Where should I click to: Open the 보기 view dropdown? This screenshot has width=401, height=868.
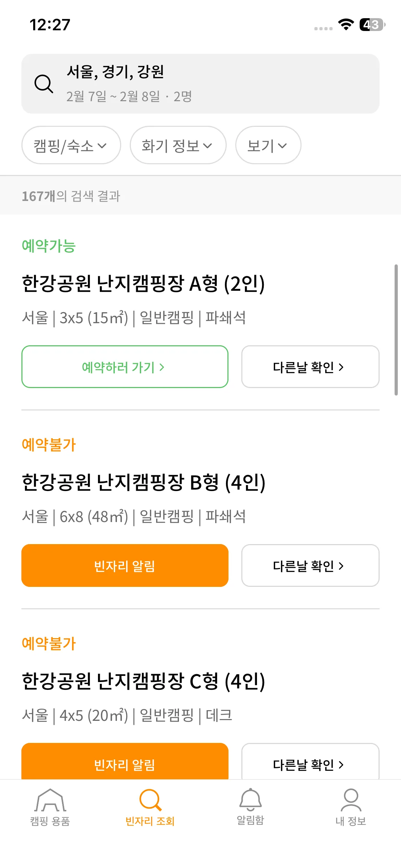[x=268, y=145]
